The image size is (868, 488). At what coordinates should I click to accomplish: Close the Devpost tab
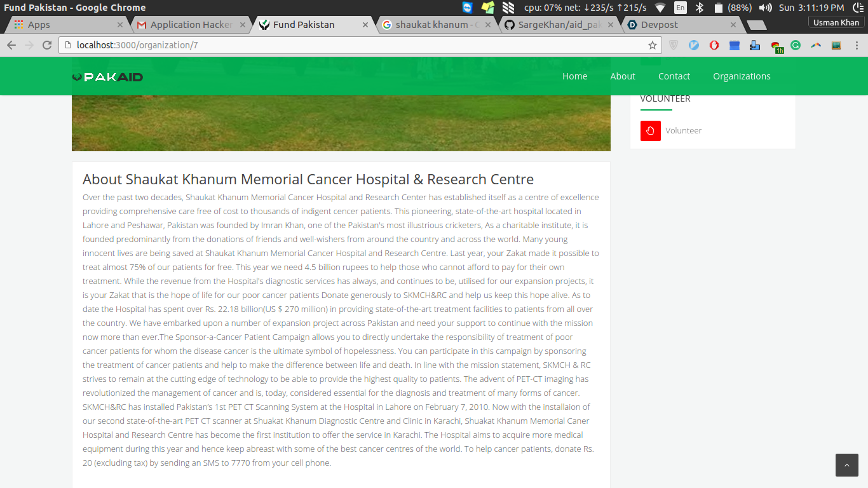(x=733, y=25)
